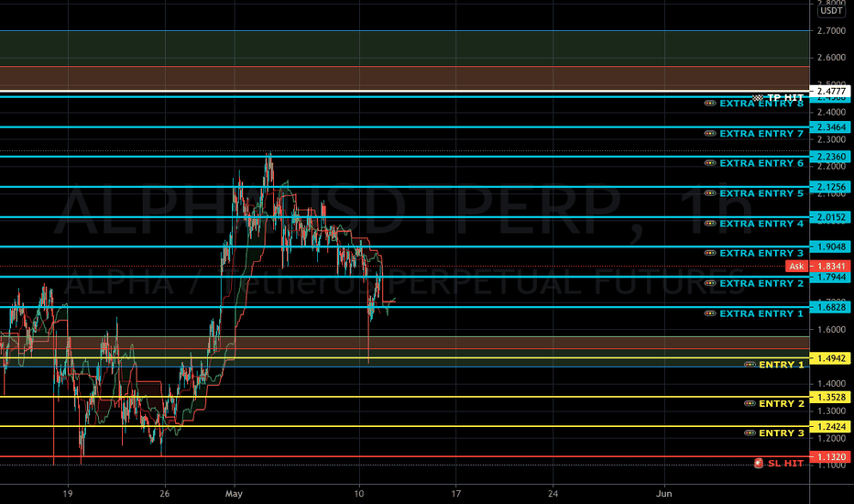Screen dimensions: 854x504
Task: Click the red 1.1320 stop-loss price label
Action: pos(831,456)
